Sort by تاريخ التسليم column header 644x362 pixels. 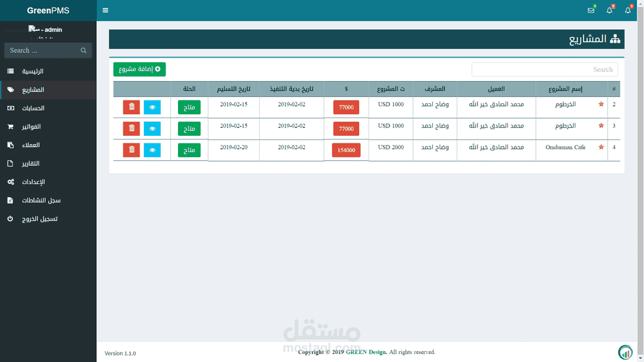pos(233,89)
